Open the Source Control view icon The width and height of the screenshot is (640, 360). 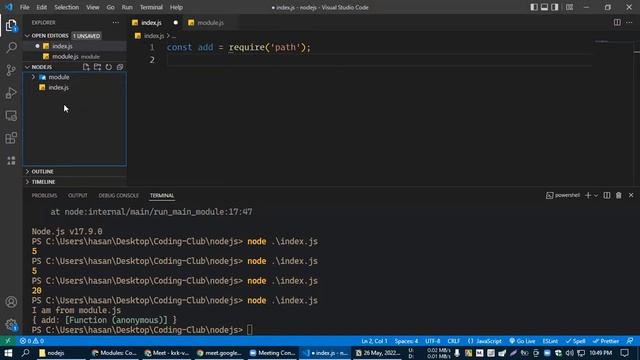click(11, 70)
